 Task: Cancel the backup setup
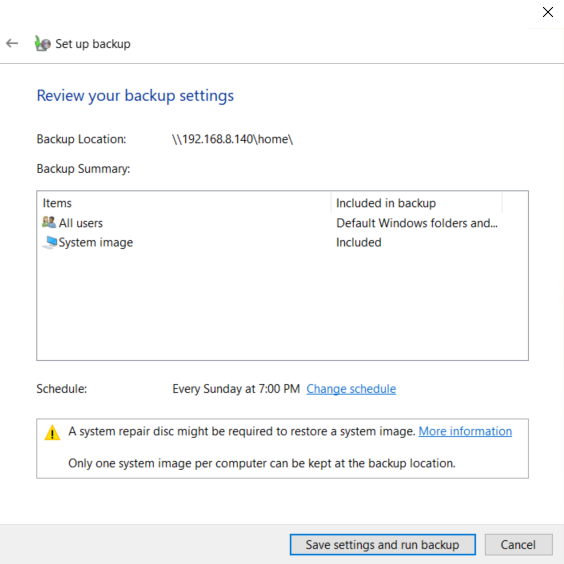[518, 545]
